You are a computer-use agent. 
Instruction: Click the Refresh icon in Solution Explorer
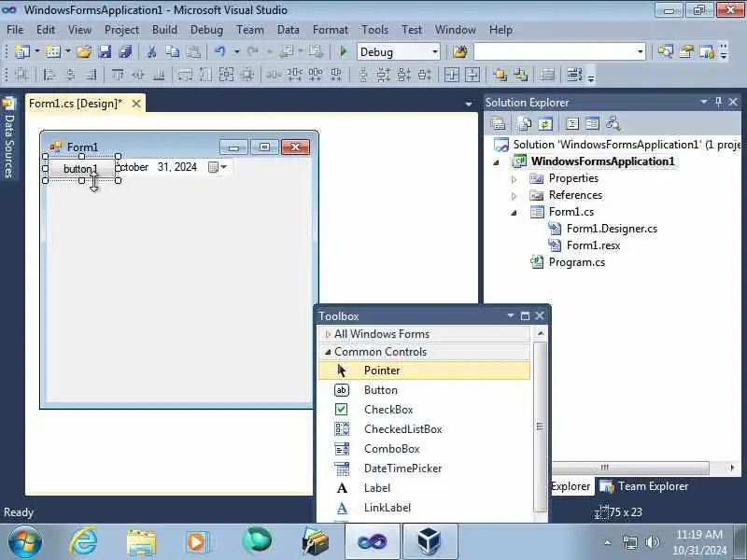tap(545, 124)
